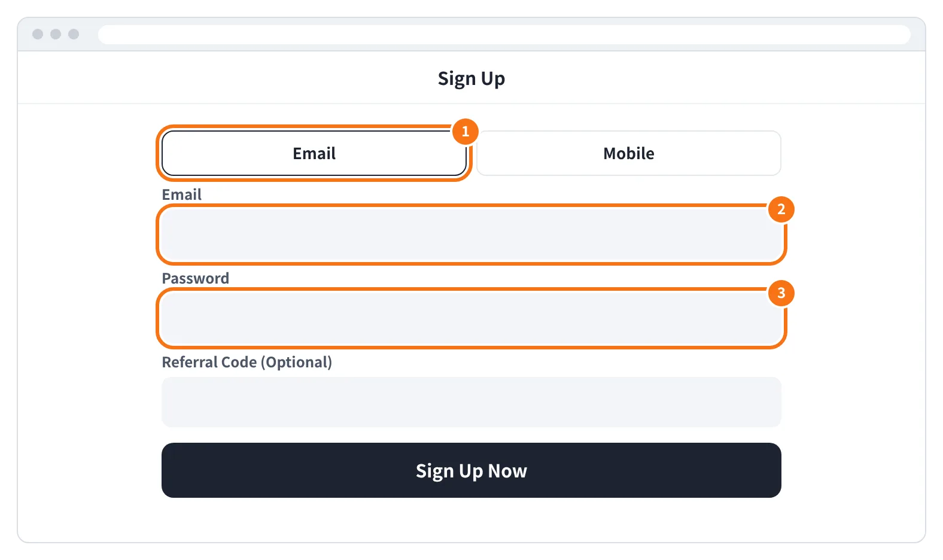The width and height of the screenshot is (943, 560).
Task: Click the Referral Code (Optional) label
Action: pos(247,363)
